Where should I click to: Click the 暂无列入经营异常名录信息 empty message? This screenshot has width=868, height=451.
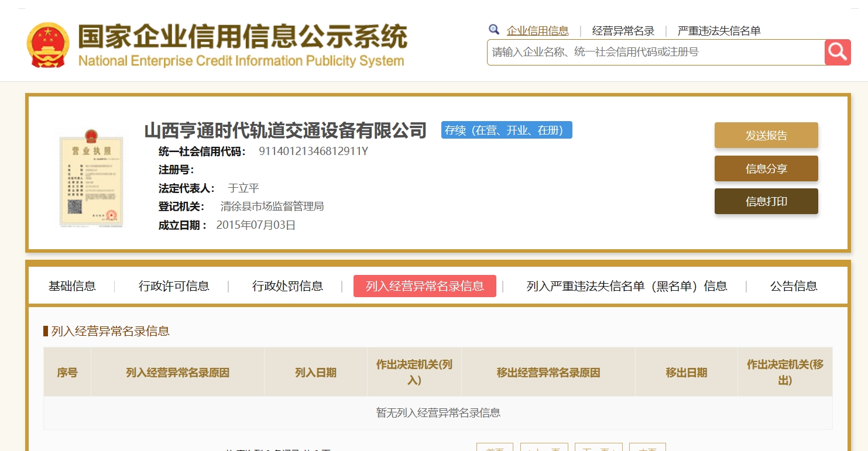438,413
